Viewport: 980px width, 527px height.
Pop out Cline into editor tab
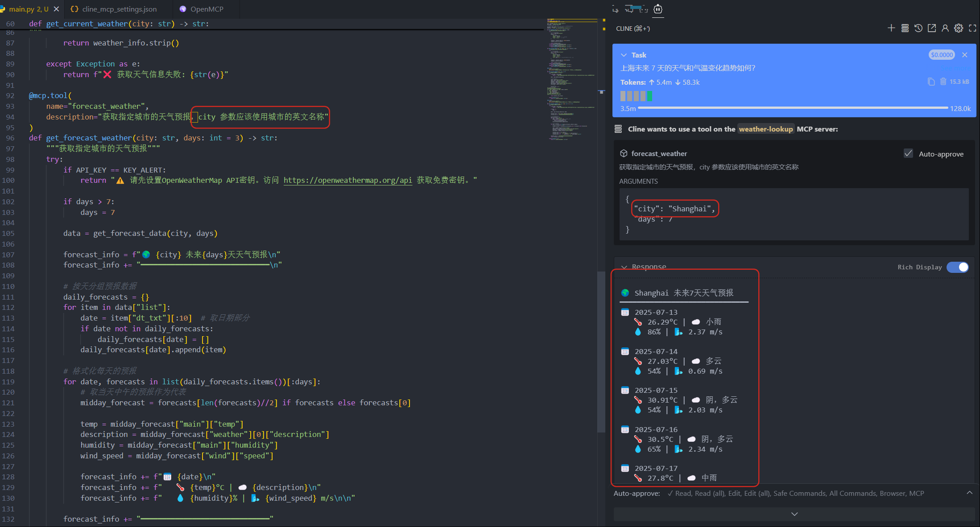(x=932, y=28)
